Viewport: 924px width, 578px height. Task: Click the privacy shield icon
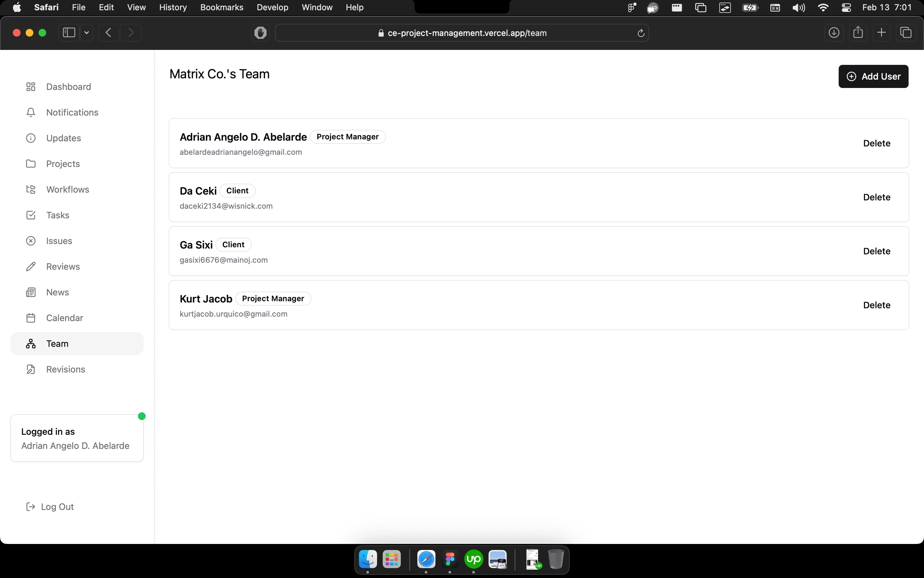(261, 33)
